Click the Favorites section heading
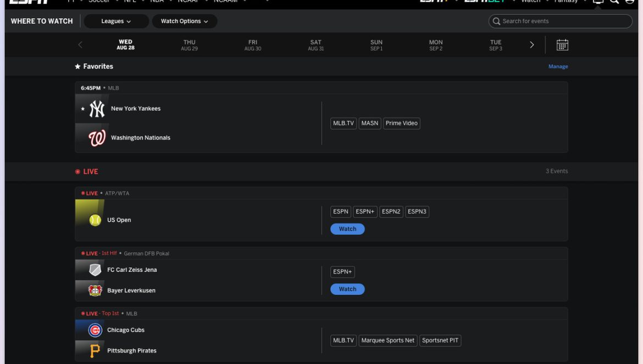This screenshot has width=643, height=364. coord(98,66)
